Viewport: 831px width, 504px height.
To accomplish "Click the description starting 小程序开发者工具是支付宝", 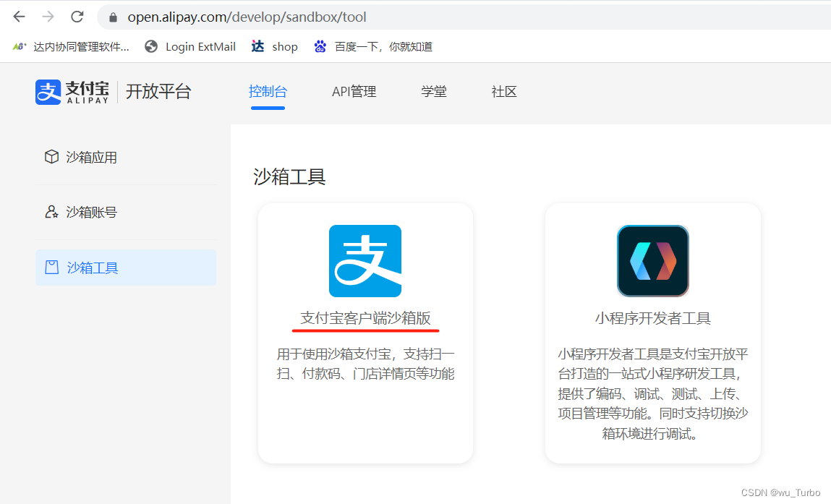I will (x=653, y=394).
